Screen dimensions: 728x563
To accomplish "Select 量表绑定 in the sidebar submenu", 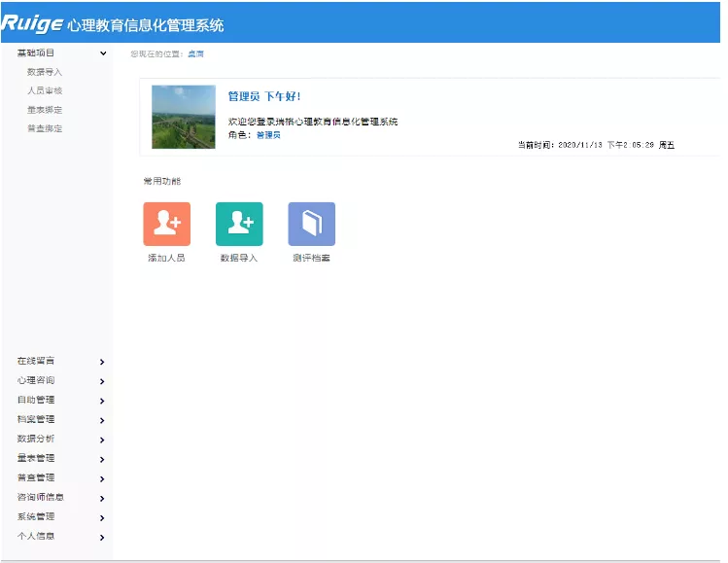I will (x=45, y=110).
